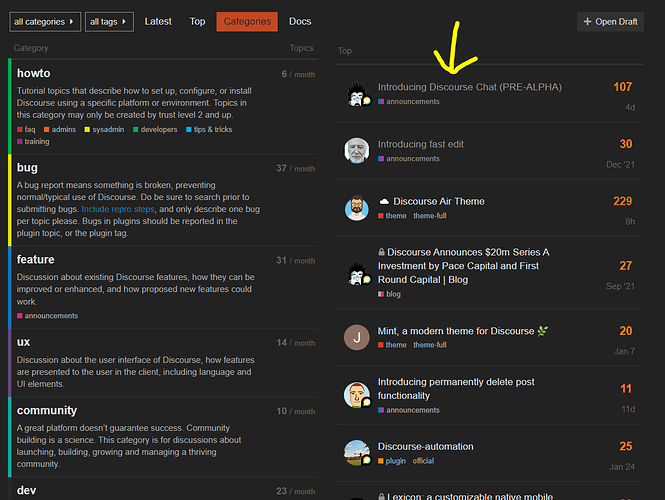Viewport: 665px width, 500px height.
Task: Click avatar beside Introducing Discourse Chat topic
Action: coord(357,94)
